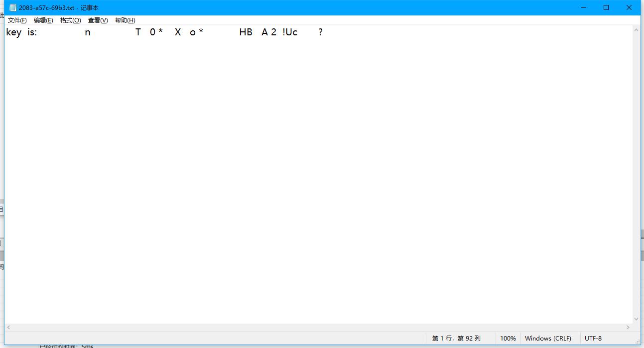
Task: Click the horizontal scrollbar right arrow
Action: point(628,328)
